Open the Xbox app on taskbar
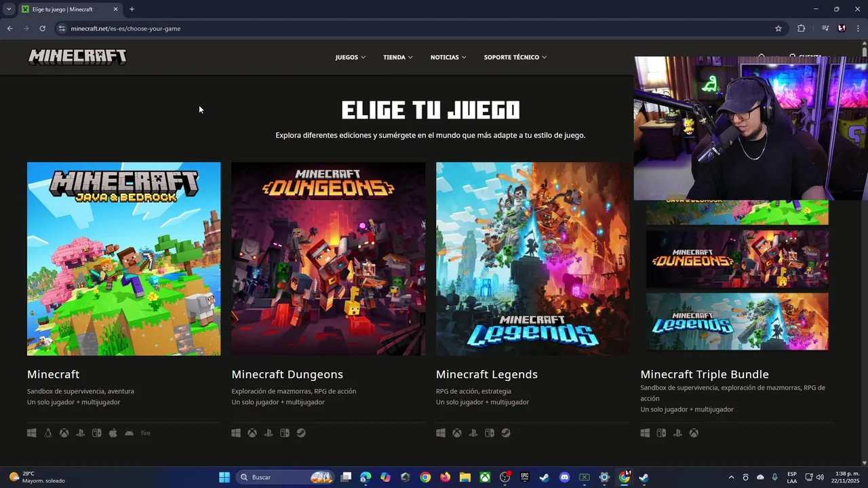The image size is (868, 488). click(485, 477)
